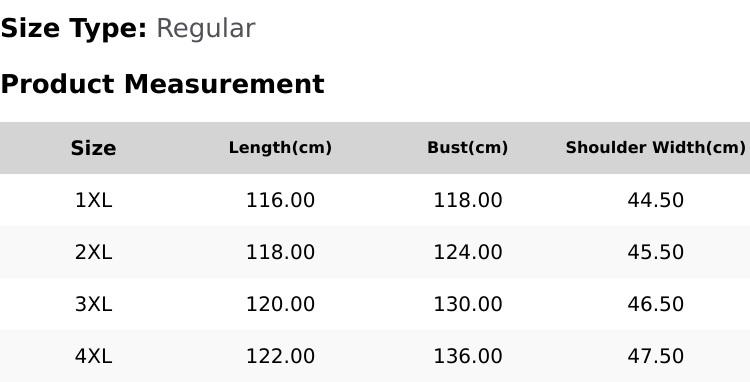This screenshot has height=382, width=750.
Task: Click the Product Measurement heading
Action: pos(163,84)
